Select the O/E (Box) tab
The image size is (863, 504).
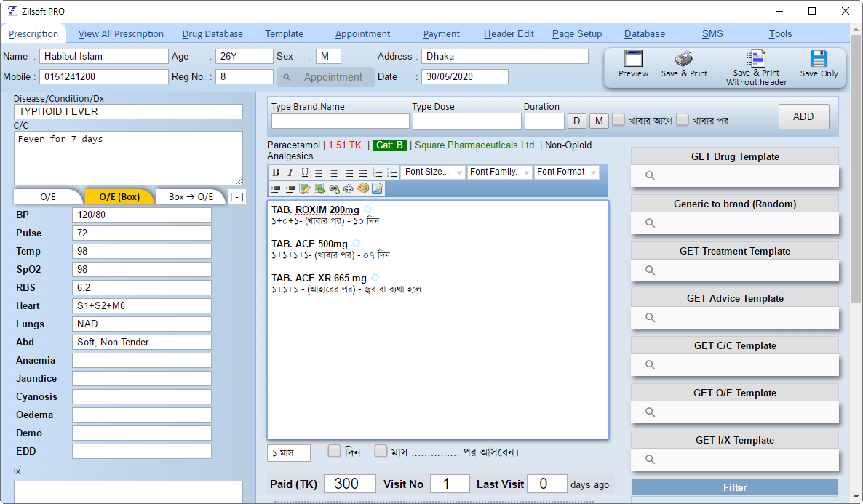coord(119,197)
